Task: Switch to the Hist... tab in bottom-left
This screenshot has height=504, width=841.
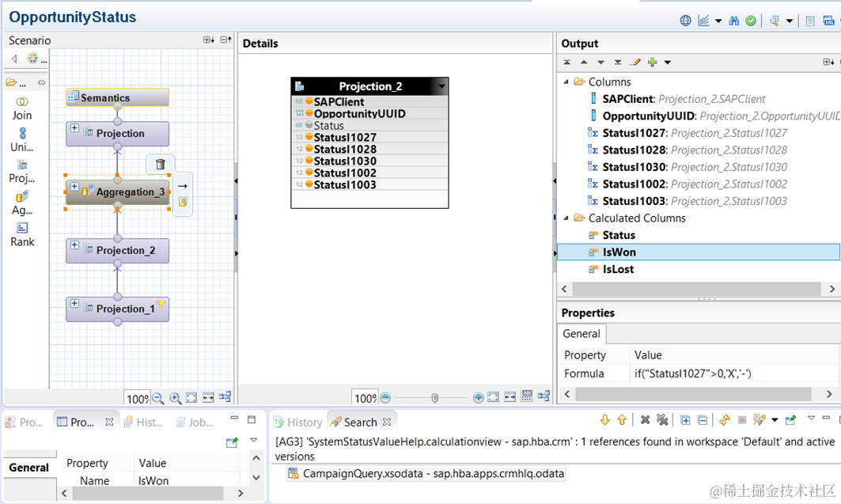Action: click(x=143, y=422)
